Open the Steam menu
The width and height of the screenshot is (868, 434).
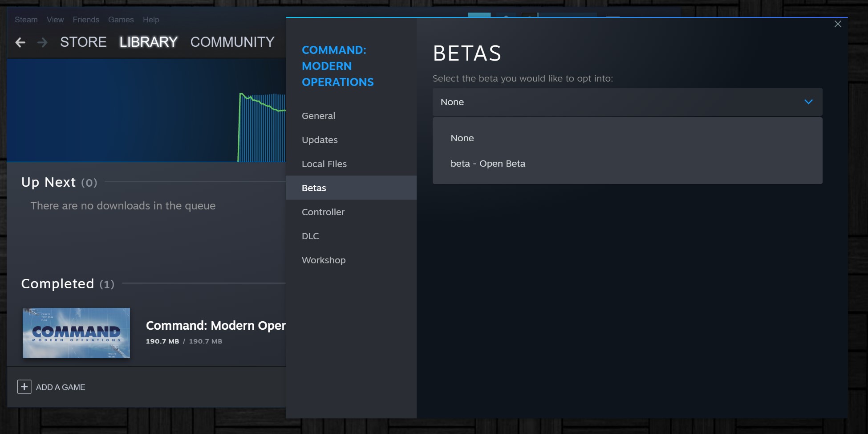(x=26, y=20)
